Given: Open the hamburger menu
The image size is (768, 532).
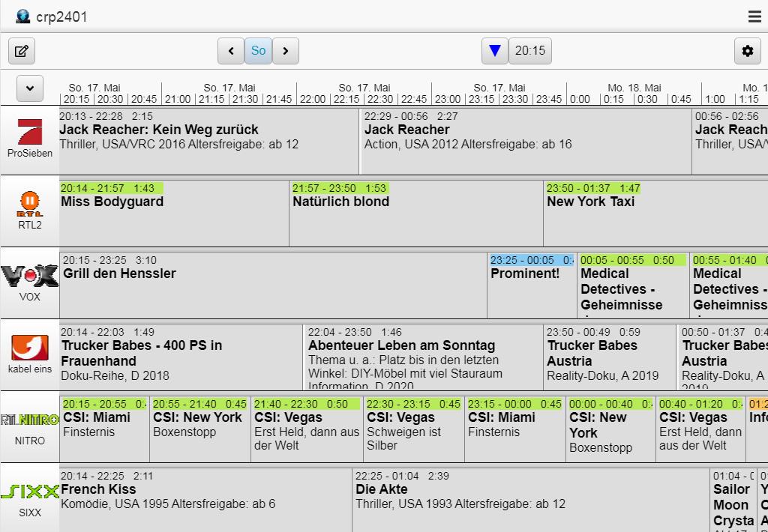Looking at the screenshot, I should tap(754, 16).
